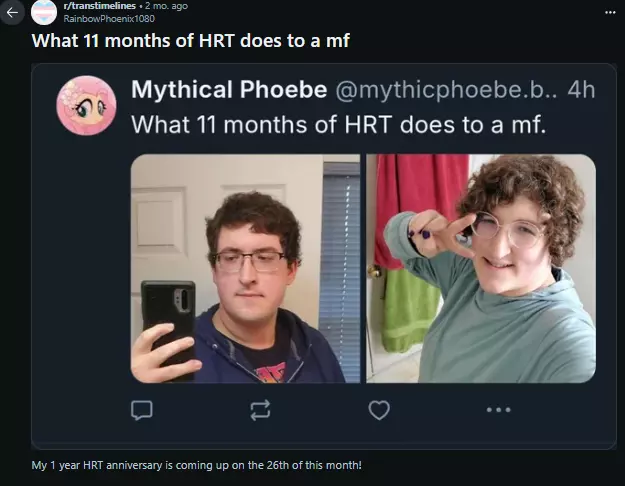
Task: Click the Mythical Phoebe display name
Action: [229, 89]
